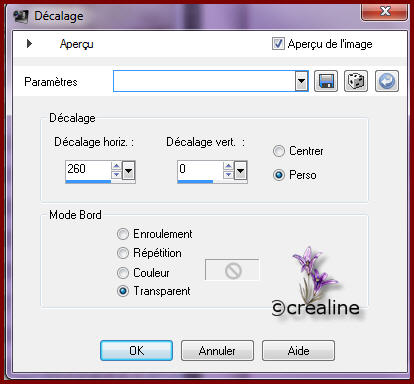Toggle the Aperçu de l'image checkbox

click(x=278, y=44)
